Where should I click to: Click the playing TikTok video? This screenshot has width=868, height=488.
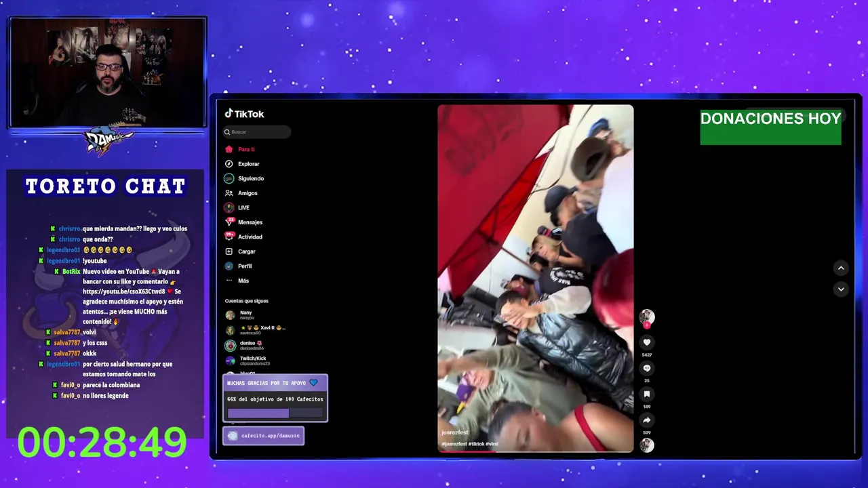[x=536, y=278]
